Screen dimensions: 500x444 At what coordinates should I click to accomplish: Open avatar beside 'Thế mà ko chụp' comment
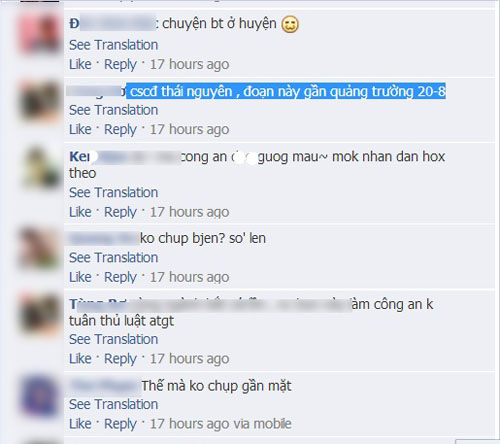(40, 397)
